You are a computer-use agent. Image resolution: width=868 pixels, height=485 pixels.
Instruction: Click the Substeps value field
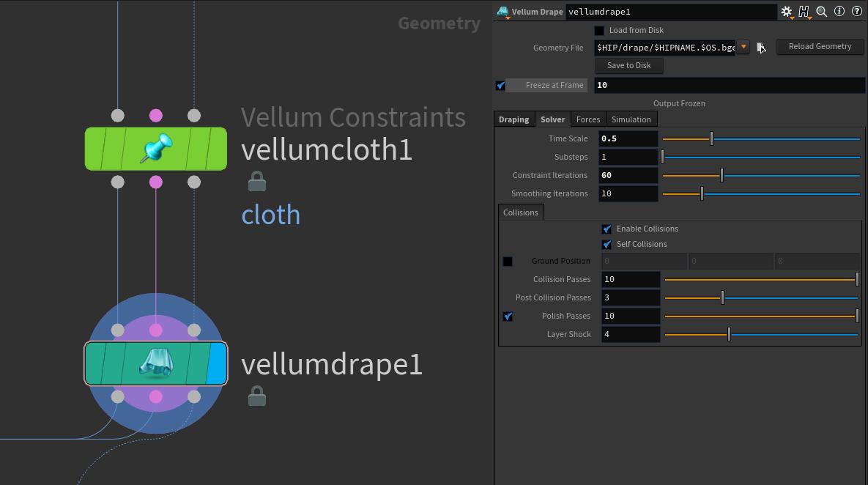tap(628, 158)
